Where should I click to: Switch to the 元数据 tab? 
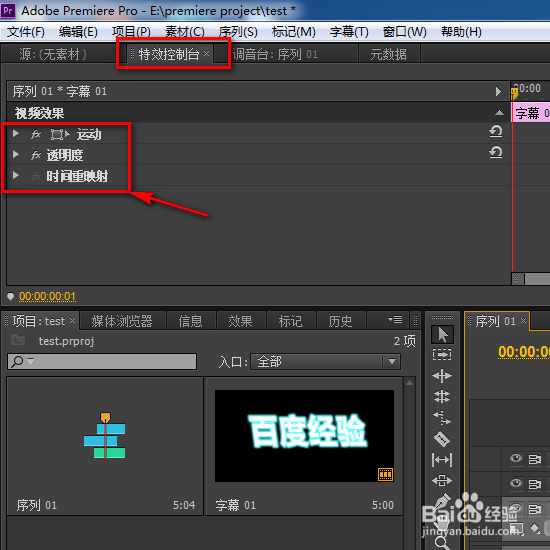coord(389,54)
